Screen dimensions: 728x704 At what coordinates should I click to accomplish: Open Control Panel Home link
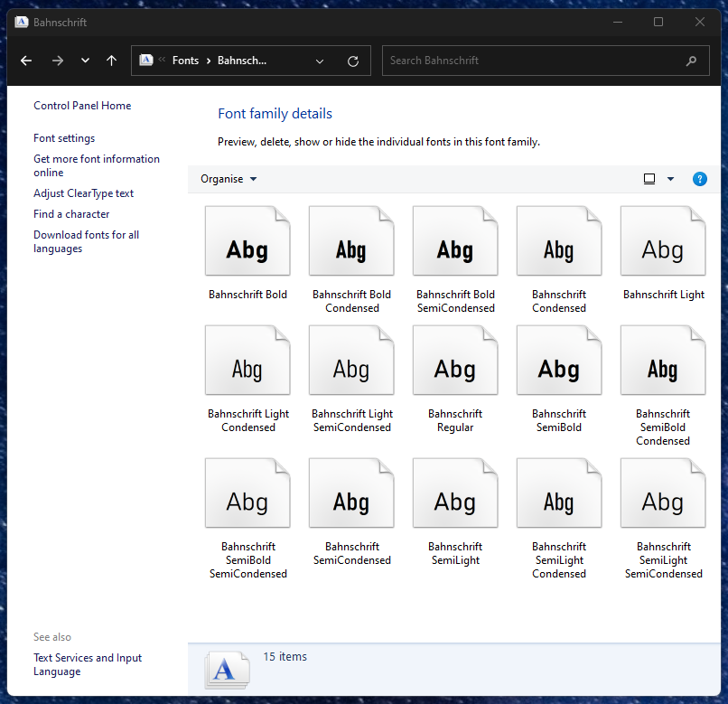coord(82,106)
